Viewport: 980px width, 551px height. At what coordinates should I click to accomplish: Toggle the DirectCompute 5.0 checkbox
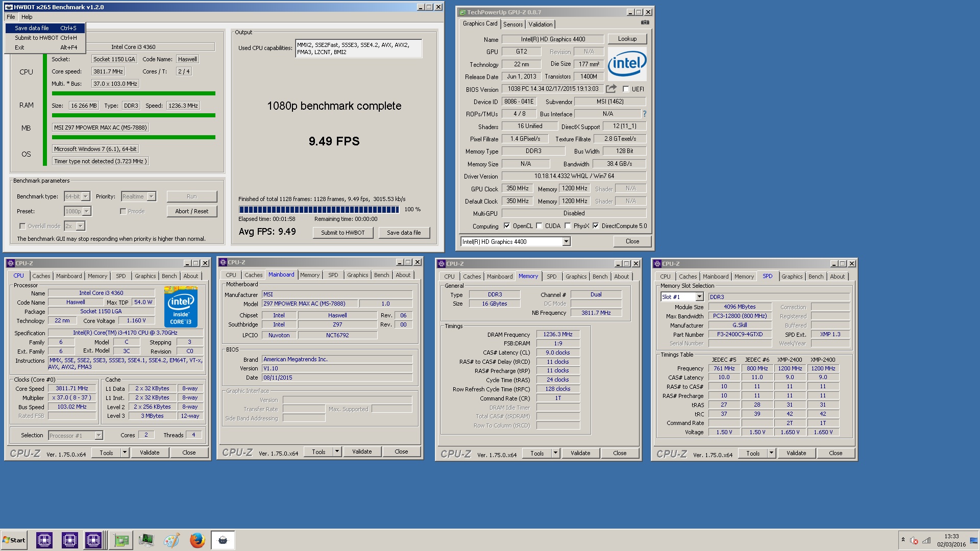596,226
